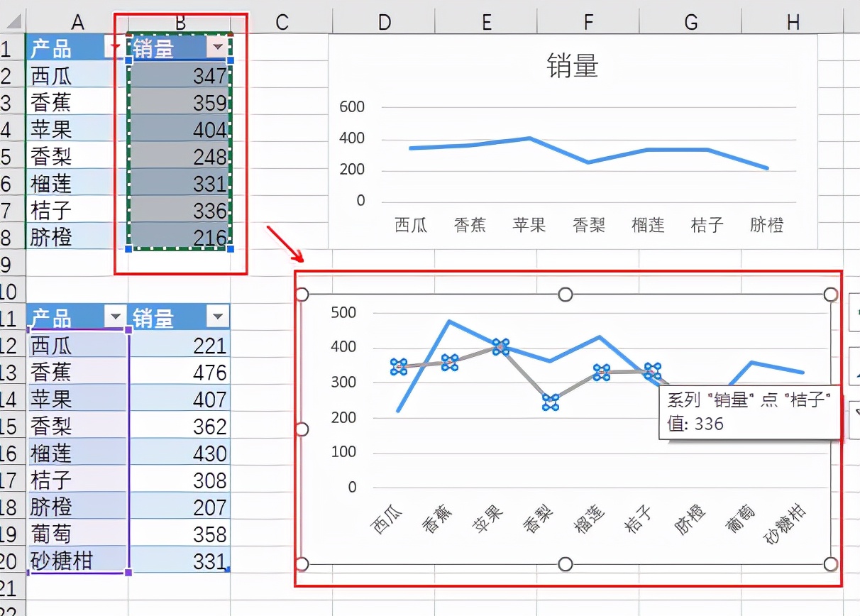Click the top-center resize handle of lower chart
The height and width of the screenshot is (616, 860).
[566, 294]
